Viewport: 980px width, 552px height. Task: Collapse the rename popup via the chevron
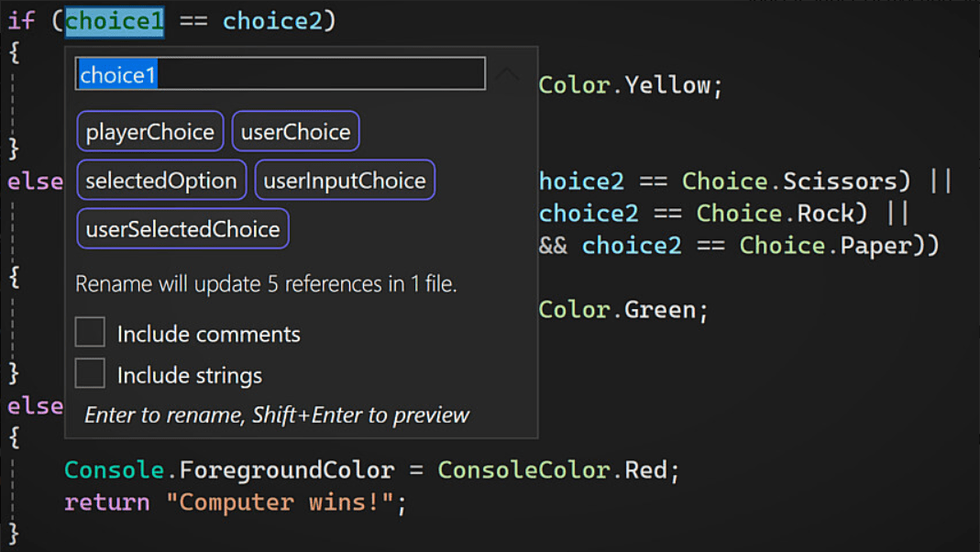[x=507, y=73]
